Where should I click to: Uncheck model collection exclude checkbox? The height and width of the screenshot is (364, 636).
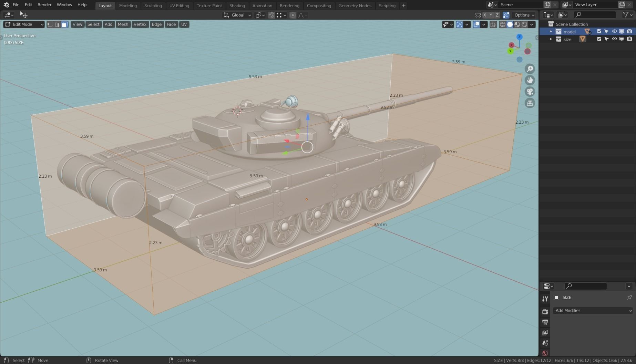coord(599,31)
